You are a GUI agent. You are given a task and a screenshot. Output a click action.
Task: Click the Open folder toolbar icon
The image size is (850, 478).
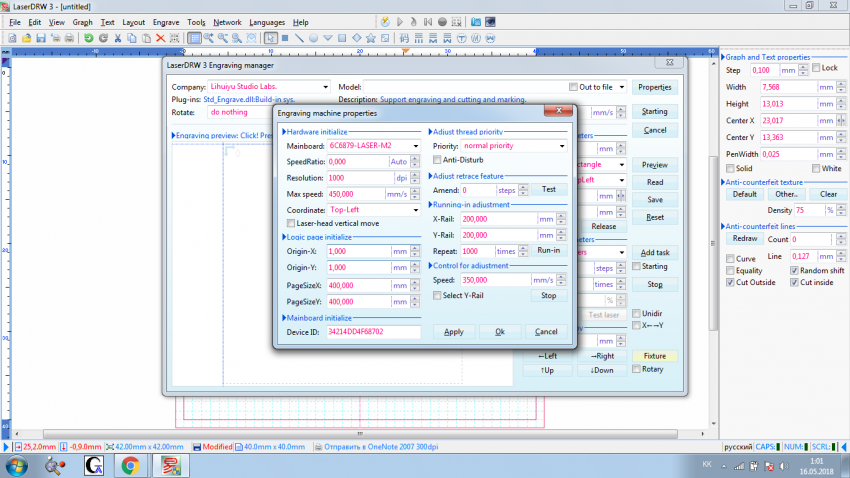(x=25, y=38)
